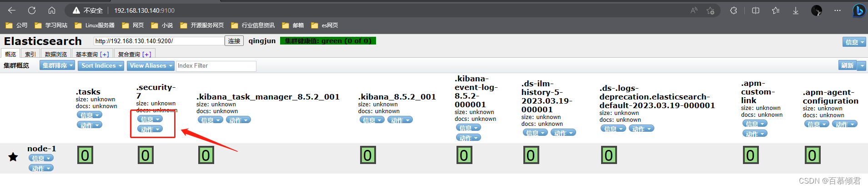Image resolution: width=868 pixels, height=189 pixels.
Task: Open the 开源服务网页 bookmarks folder
Action: pos(202,25)
